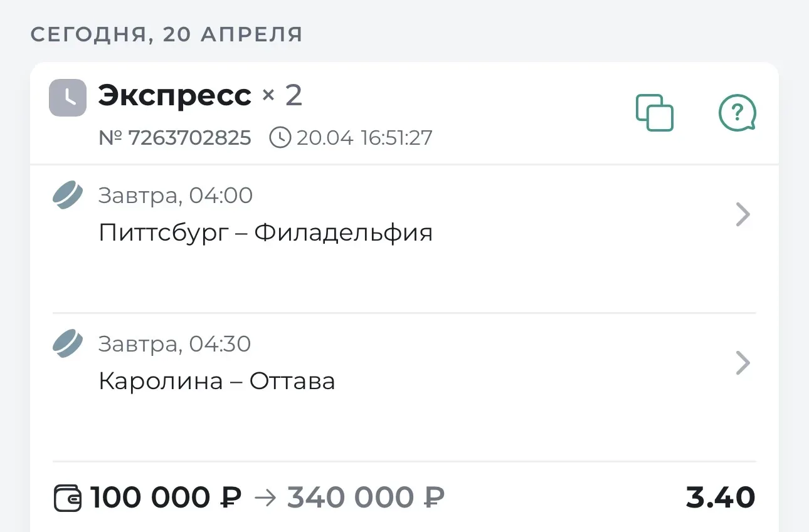
Task: Expand Питтсбург – Филадельфия chevron arrow
Action: [x=743, y=215]
